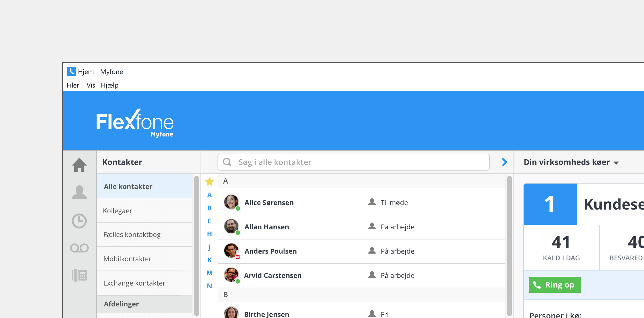
Task: Click Arvid Carstensen's avatar
Action: pyautogui.click(x=231, y=275)
